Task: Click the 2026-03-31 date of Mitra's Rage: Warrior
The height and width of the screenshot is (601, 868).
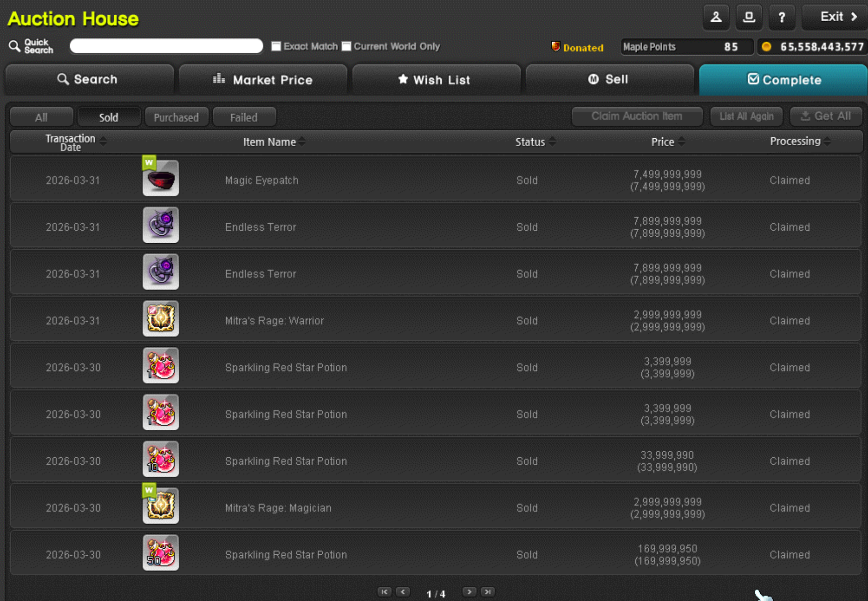Action: click(x=73, y=321)
